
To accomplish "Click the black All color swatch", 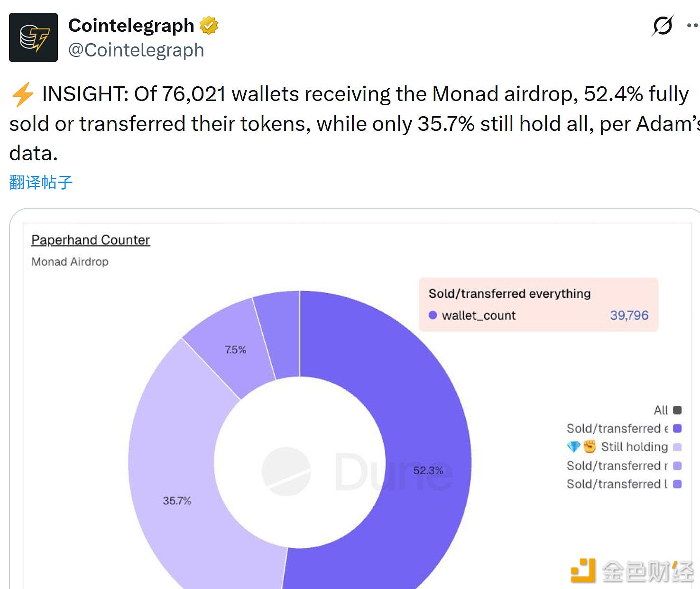I will (x=677, y=410).
